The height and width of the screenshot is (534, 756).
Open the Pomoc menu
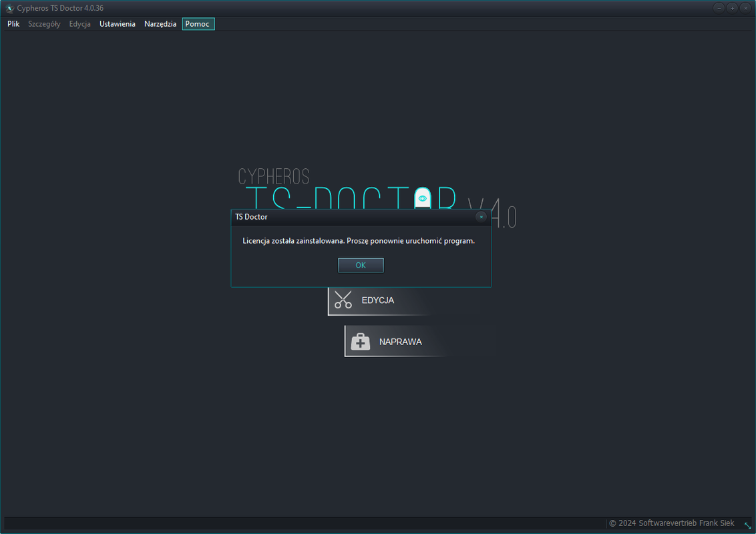[198, 23]
